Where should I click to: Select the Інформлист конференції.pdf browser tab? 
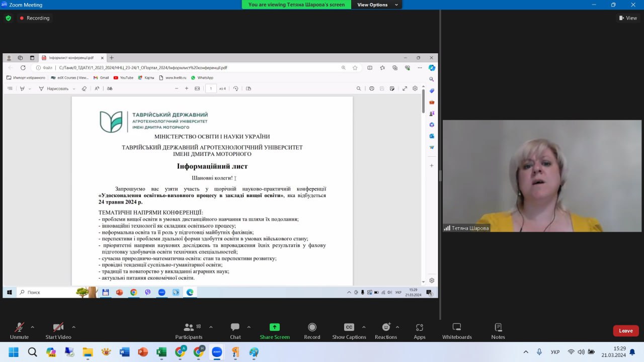73,58
